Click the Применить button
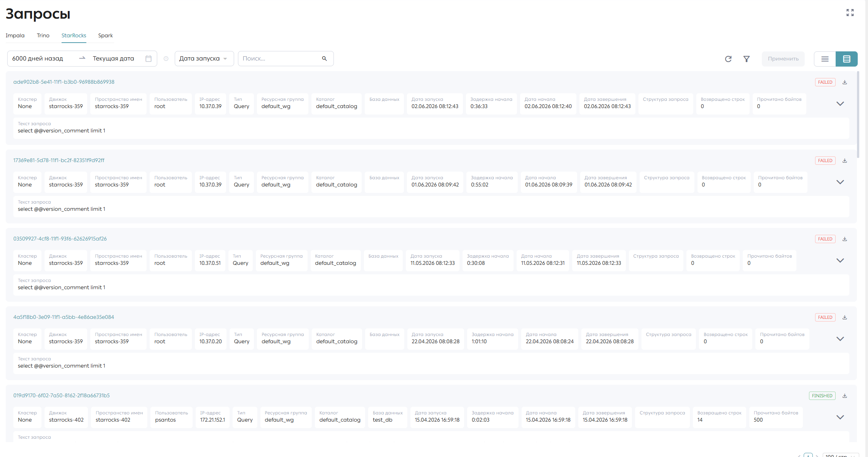 (783, 59)
